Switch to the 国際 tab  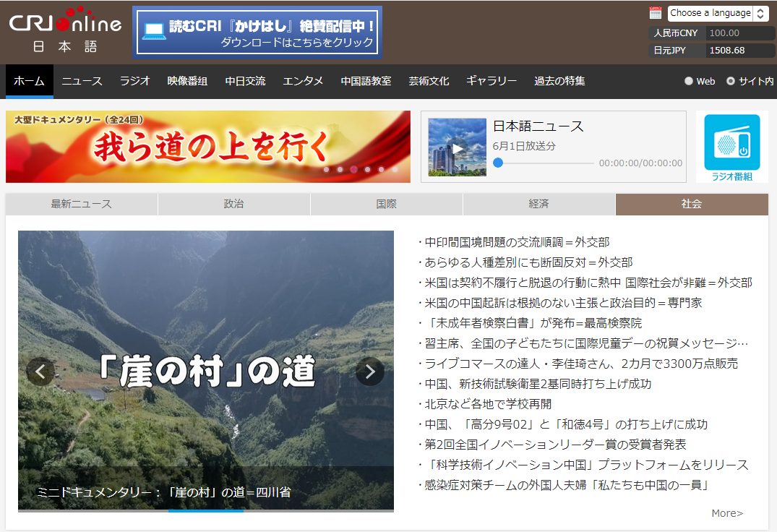click(x=387, y=204)
